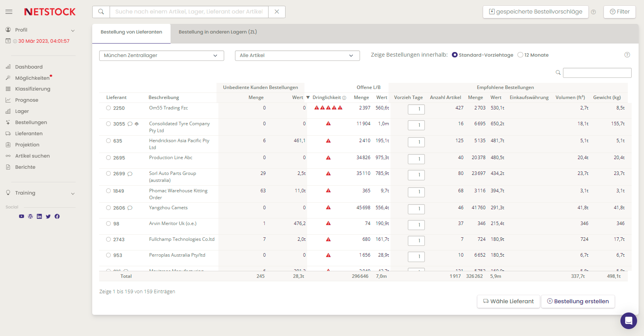This screenshot has width=644, height=336.
Task: Click the comment icon on supplier 2606
Action: tap(130, 208)
